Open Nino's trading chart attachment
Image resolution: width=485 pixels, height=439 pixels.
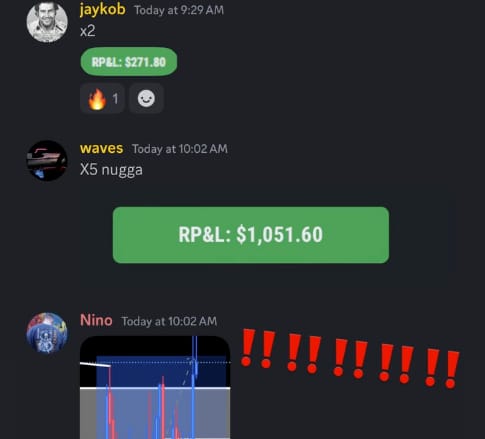click(155, 387)
